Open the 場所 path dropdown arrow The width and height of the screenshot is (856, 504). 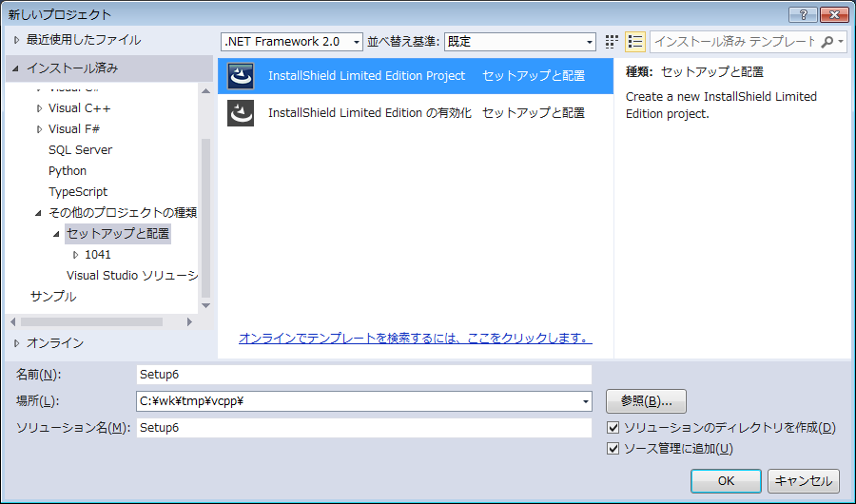586,401
